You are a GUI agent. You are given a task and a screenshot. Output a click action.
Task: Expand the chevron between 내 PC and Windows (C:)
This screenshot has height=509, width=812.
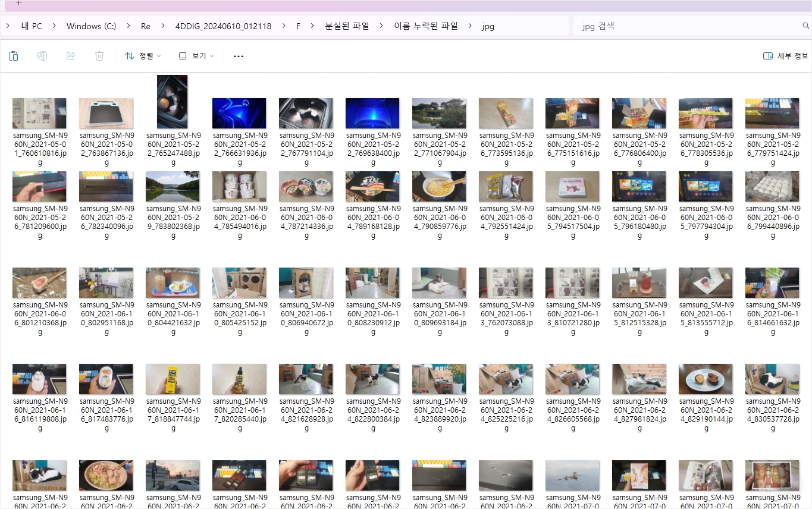click(54, 26)
